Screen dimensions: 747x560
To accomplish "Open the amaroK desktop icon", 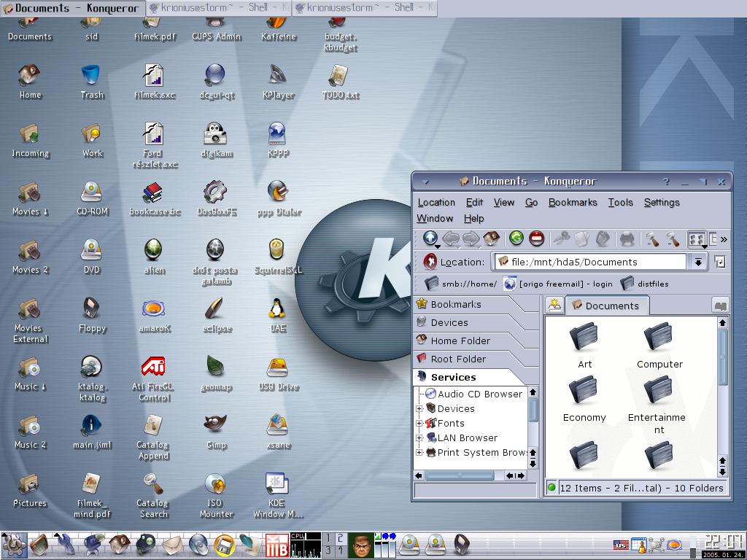I will pos(154,316).
